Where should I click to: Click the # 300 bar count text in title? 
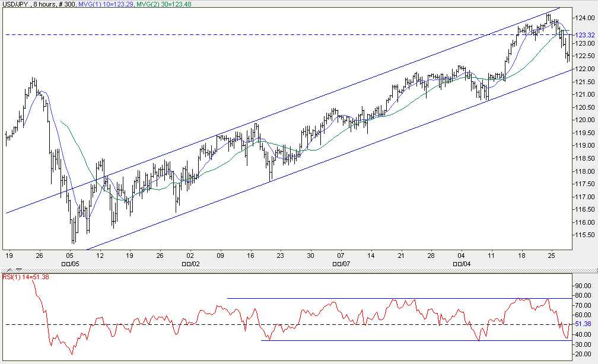[68, 4]
